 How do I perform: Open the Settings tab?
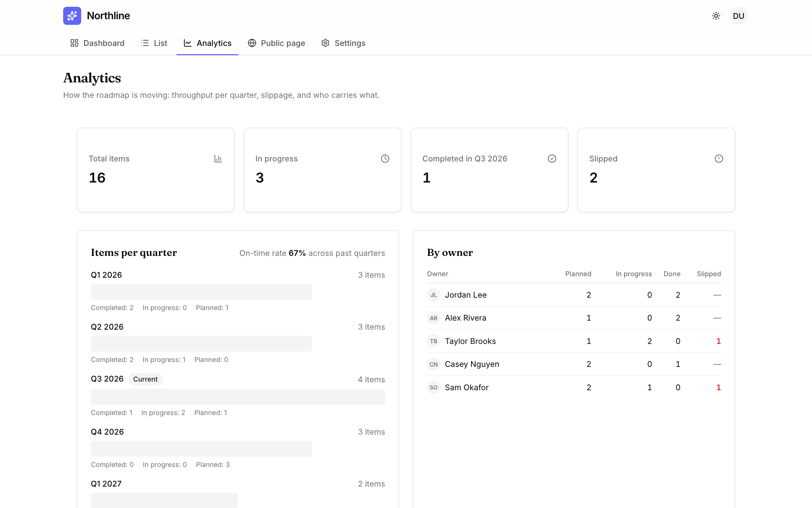(x=343, y=43)
